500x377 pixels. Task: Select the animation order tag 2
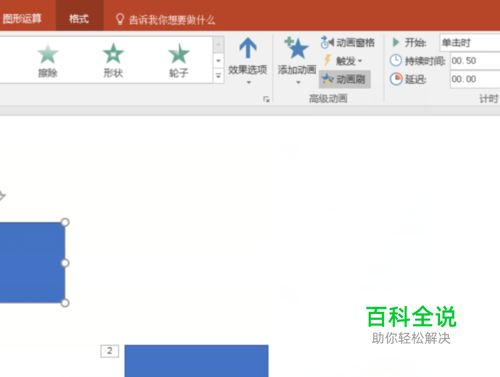pyautogui.click(x=110, y=351)
